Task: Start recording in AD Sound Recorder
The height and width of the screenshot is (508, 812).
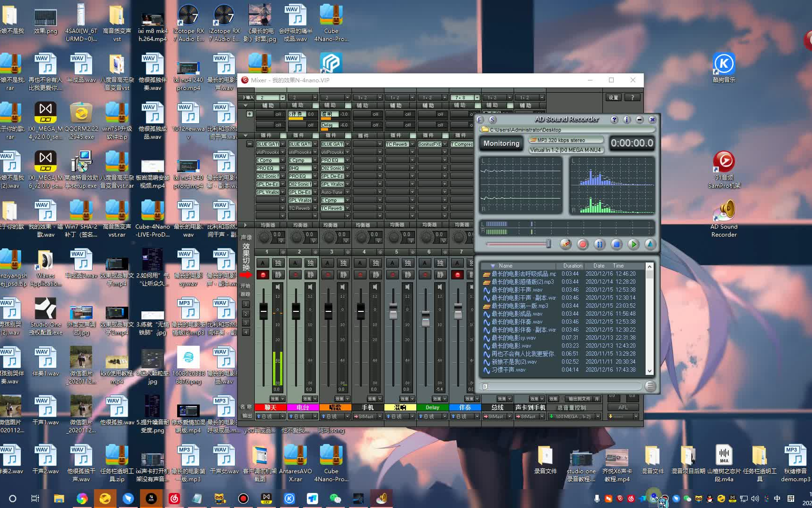Action: [582, 244]
